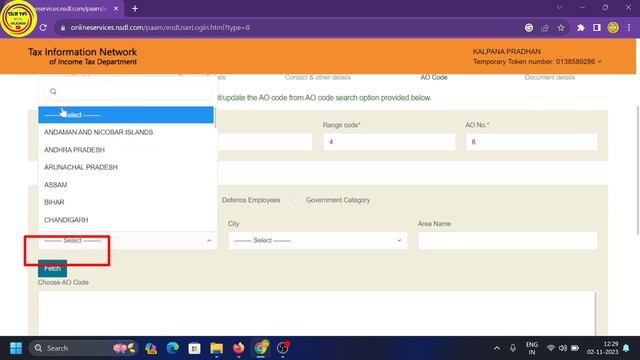Screen dimensions: 640x360
Task: Open the Wi-Fi network tray icon
Action: pyautogui.click(x=551, y=348)
